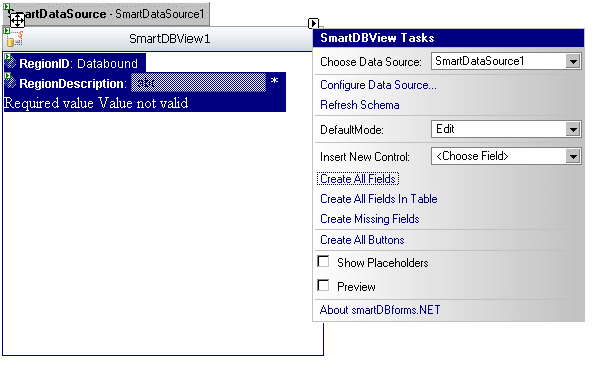Click the move handle on the SmartDataSource control
This screenshot has height=389, width=600.
point(17,20)
